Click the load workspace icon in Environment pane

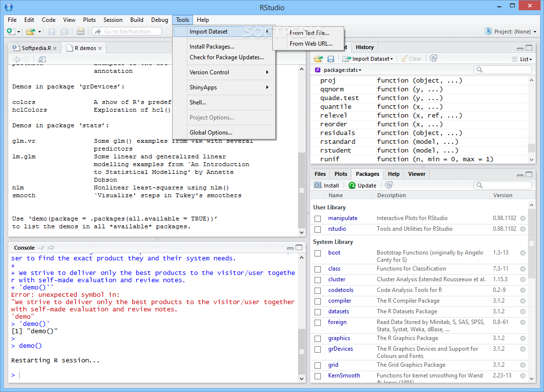(x=318, y=59)
